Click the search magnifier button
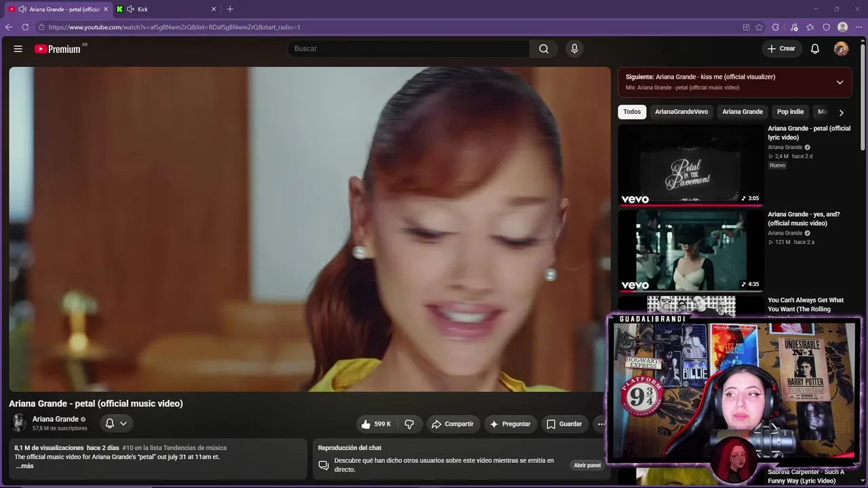Viewport: 868px width, 488px height. tap(544, 49)
